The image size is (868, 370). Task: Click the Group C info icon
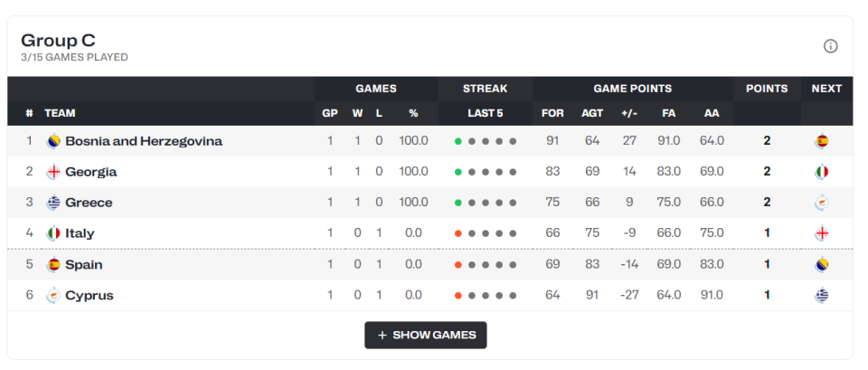[830, 46]
